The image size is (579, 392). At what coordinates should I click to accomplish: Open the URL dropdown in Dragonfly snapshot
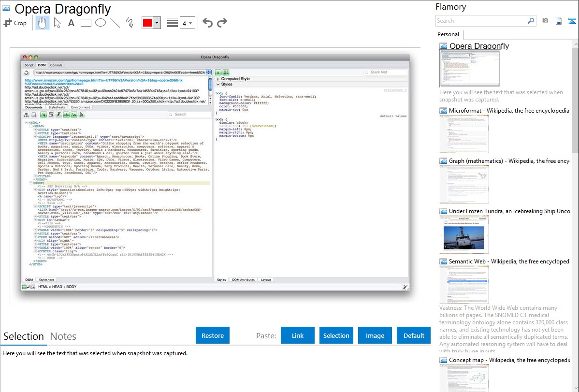(x=209, y=73)
